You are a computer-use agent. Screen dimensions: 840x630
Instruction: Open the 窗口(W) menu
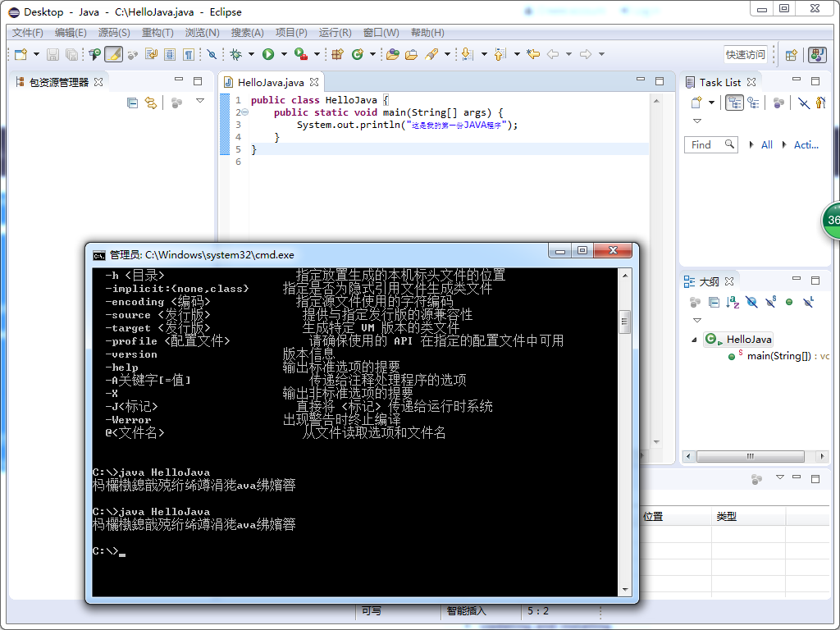pos(381,33)
